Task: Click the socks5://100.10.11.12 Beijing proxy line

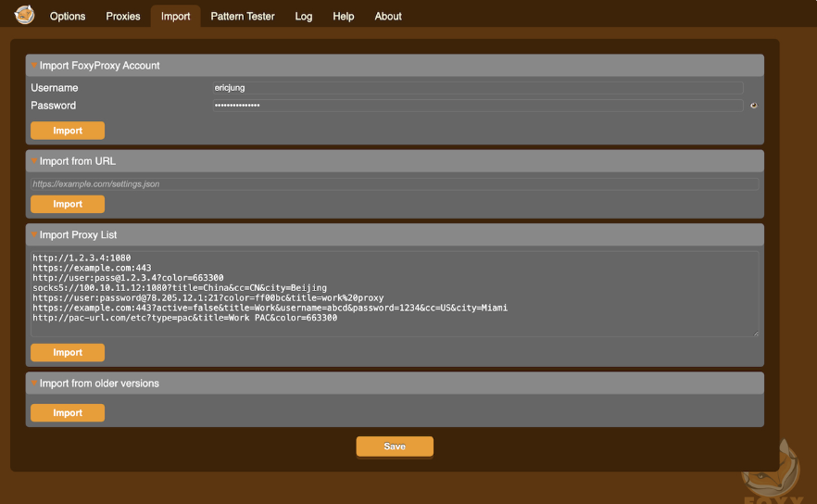Action: pyautogui.click(x=180, y=288)
